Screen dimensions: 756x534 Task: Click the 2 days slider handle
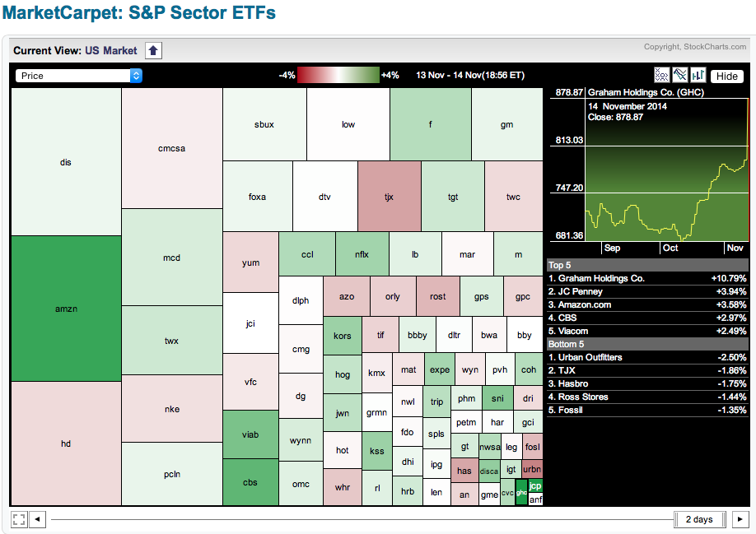coord(699,519)
